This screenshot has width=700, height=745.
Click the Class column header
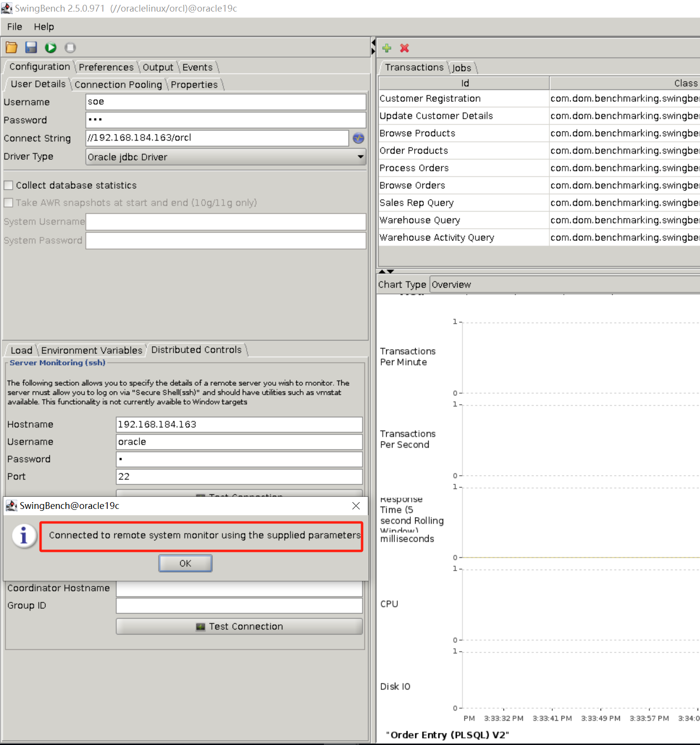625,83
